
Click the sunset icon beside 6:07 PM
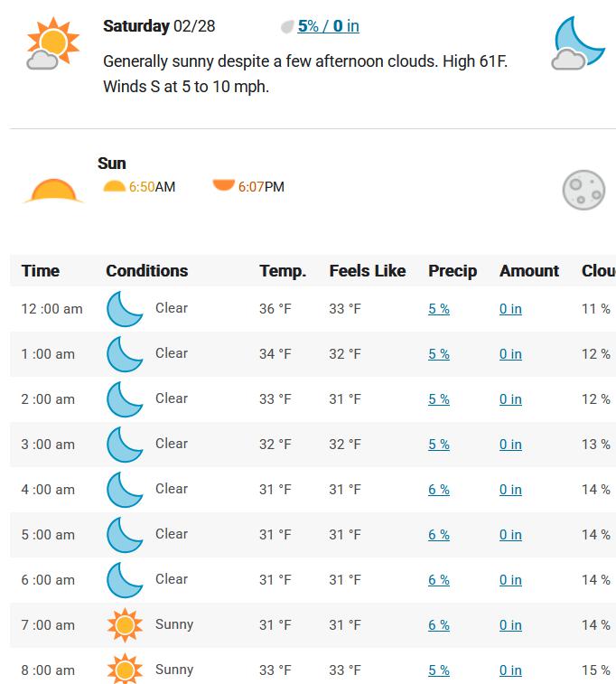click(223, 186)
